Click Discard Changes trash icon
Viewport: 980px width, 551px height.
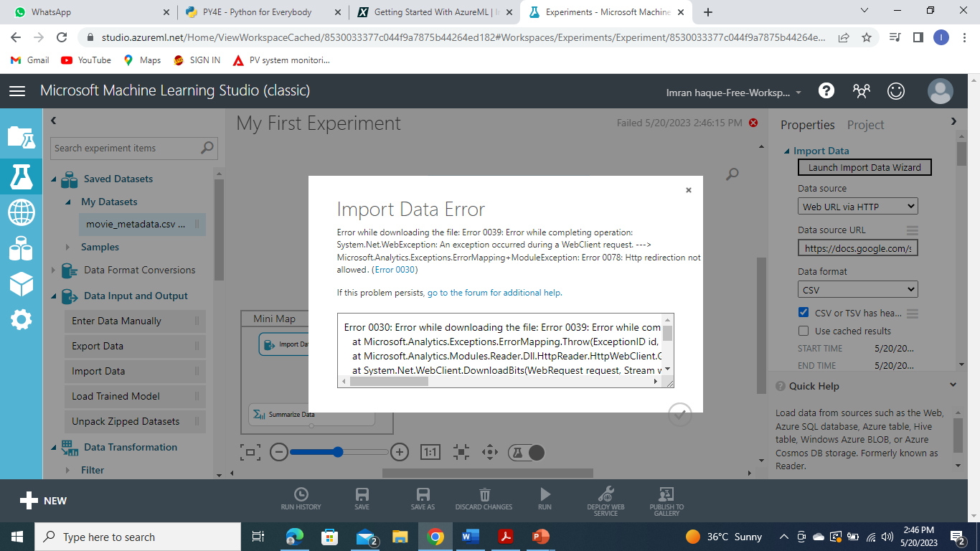coord(484,499)
